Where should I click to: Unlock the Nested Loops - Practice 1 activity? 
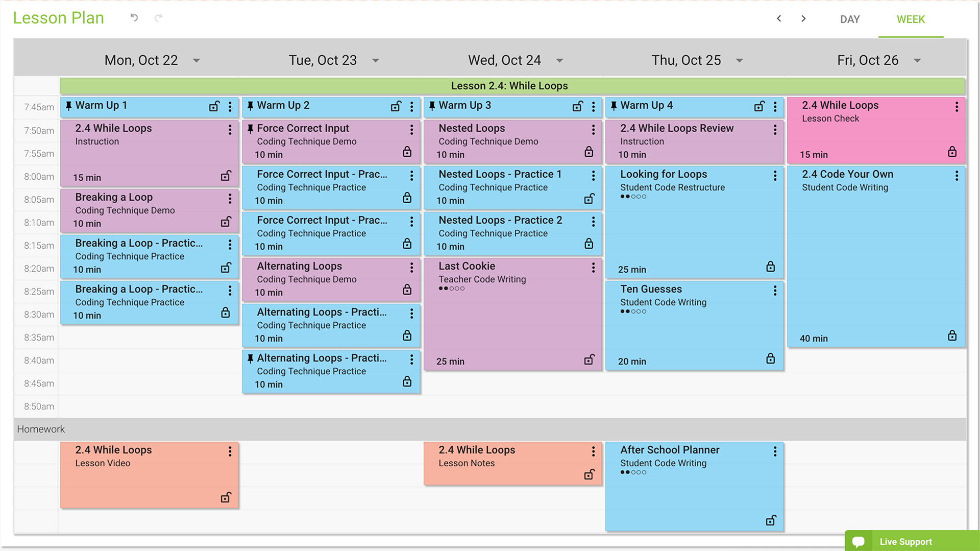click(589, 198)
